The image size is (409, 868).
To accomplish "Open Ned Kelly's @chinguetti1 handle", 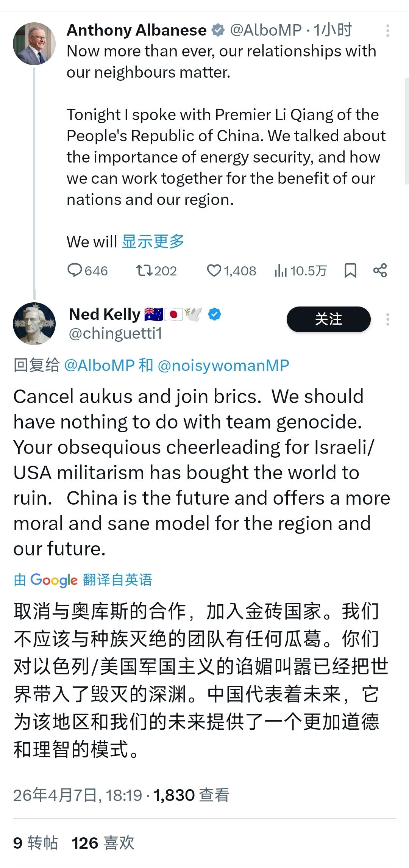I will (115, 333).
